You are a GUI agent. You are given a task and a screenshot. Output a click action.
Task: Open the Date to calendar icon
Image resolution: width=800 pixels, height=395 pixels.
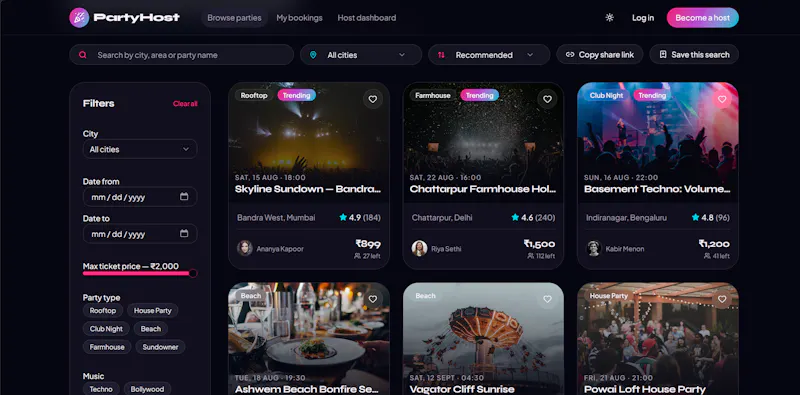[x=184, y=233]
